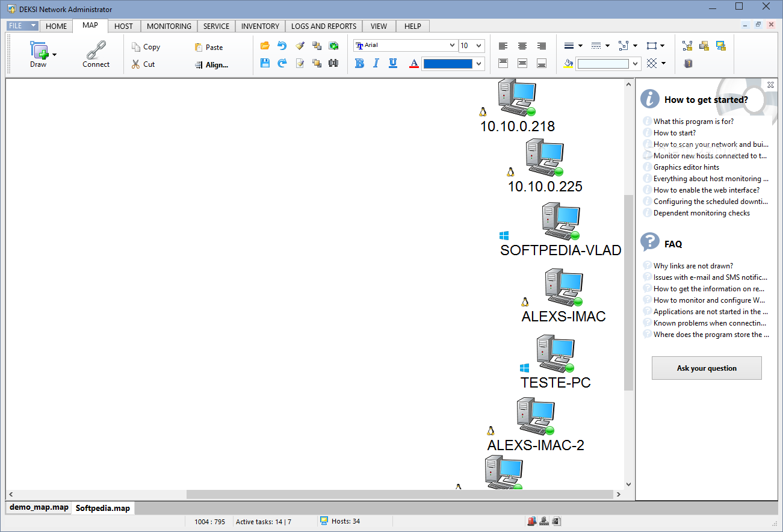Switch to the MONITORING tab
The height and width of the screenshot is (532, 783).
tap(169, 26)
